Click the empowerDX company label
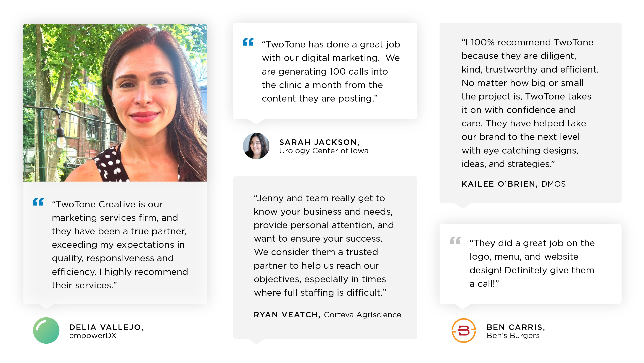644x363 pixels. point(93,336)
